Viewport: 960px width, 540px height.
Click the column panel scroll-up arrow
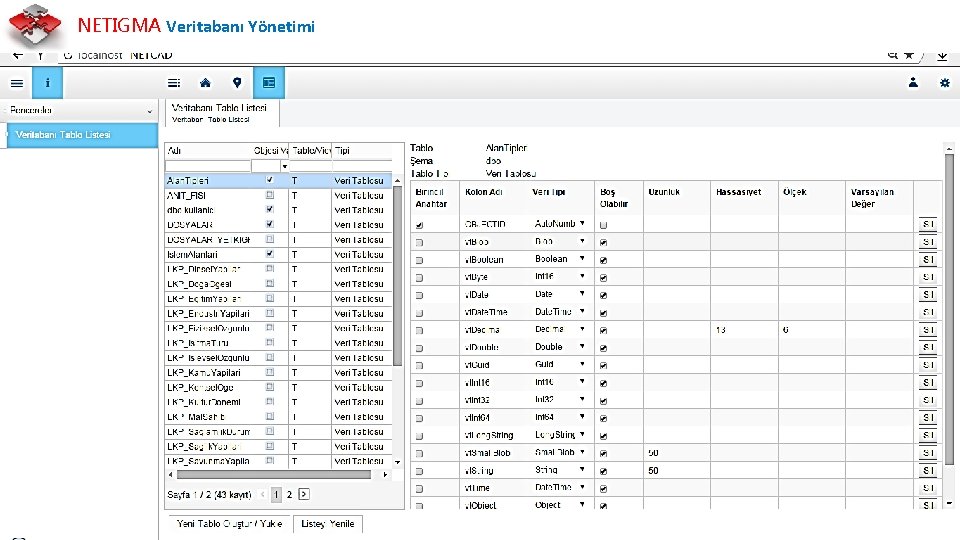point(949,148)
